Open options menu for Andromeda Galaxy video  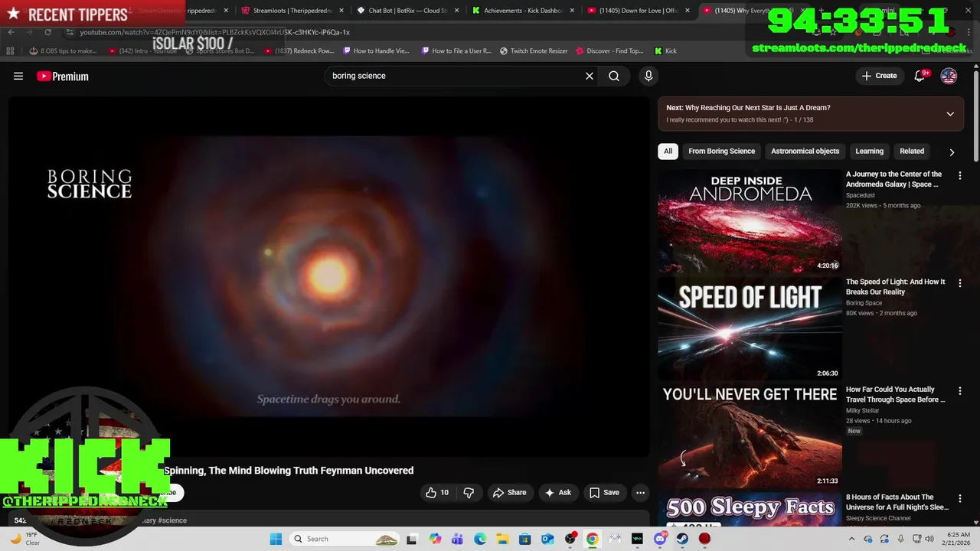pyautogui.click(x=960, y=176)
